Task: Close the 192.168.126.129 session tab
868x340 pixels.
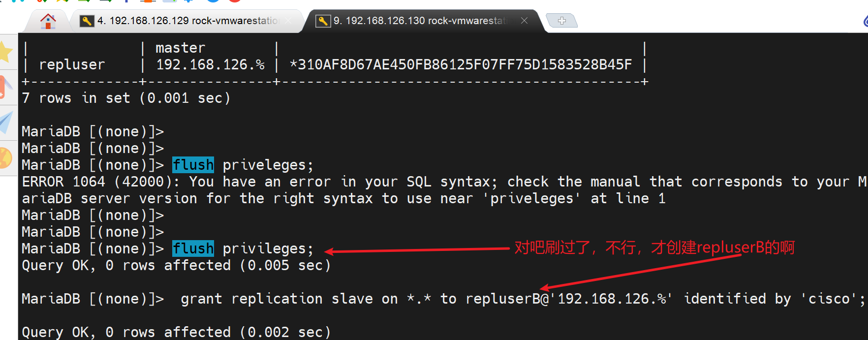Action: pyautogui.click(x=288, y=21)
